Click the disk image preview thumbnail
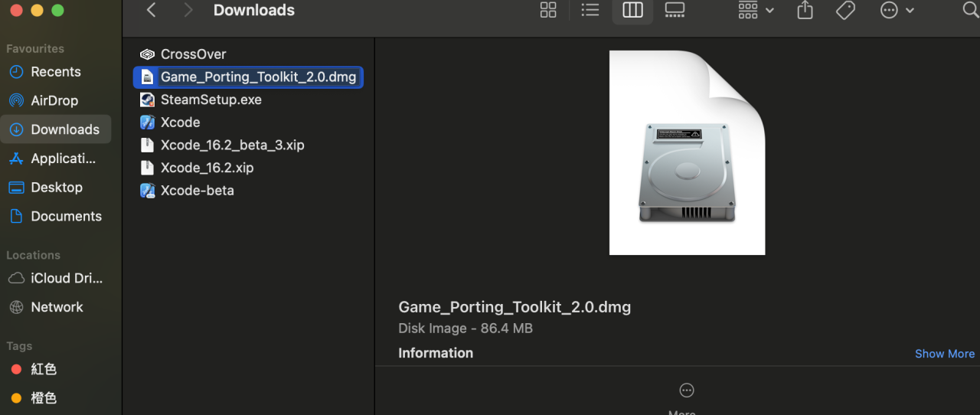This screenshot has height=415, width=980. [687, 153]
